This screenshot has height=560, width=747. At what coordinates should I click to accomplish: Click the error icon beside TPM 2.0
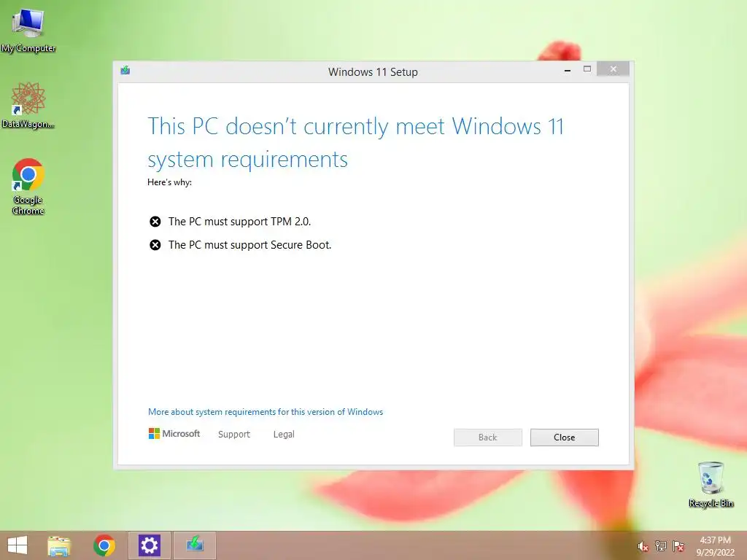pyautogui.click(x=155, y=222)
